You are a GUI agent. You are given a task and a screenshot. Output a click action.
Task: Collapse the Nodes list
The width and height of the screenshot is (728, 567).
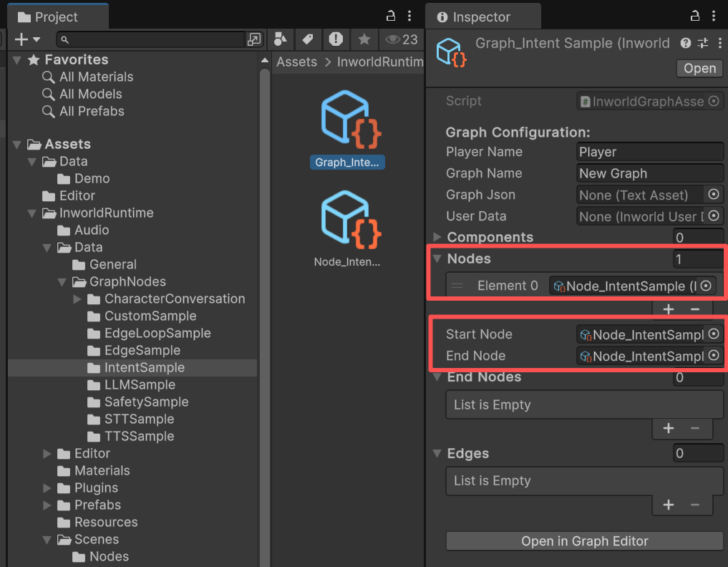tap(437, 258)
